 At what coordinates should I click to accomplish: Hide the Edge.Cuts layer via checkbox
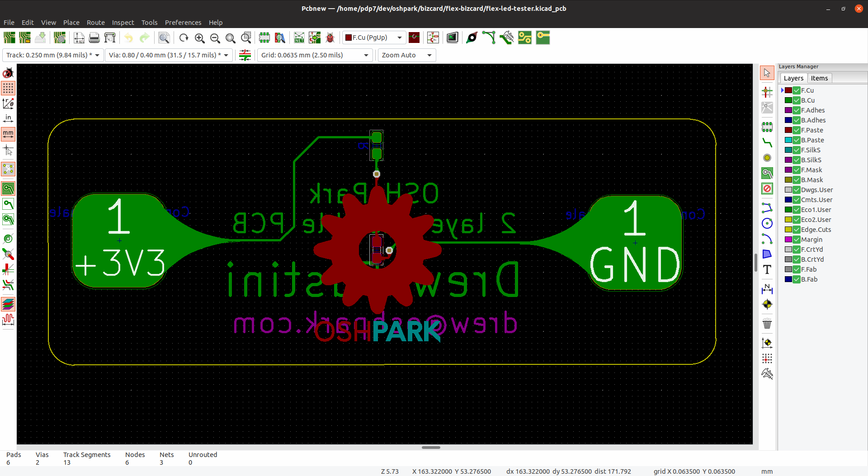click(797, 230)
